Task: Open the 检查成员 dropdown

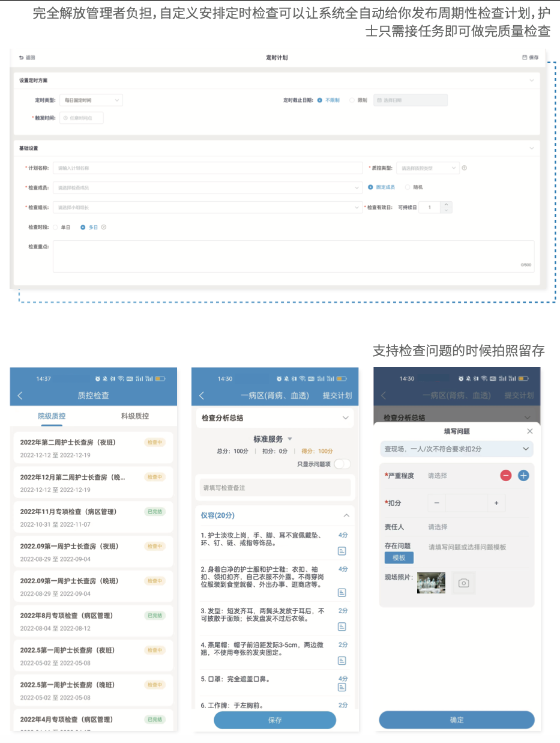Action: pos(208,187)
